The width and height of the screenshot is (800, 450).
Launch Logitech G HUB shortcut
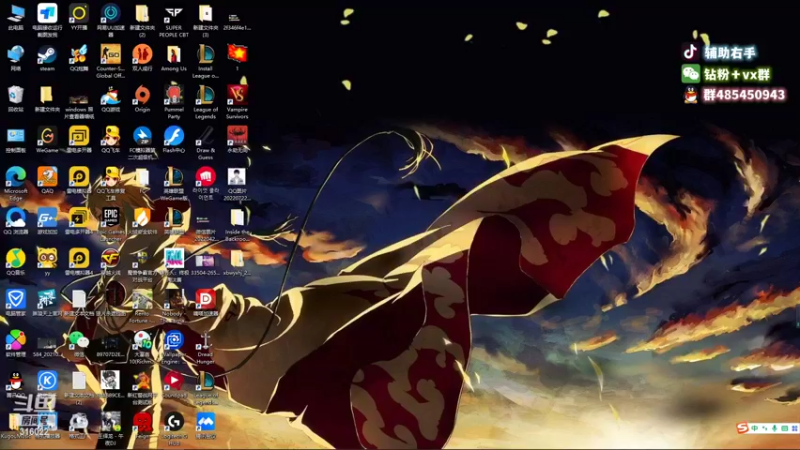173,428
